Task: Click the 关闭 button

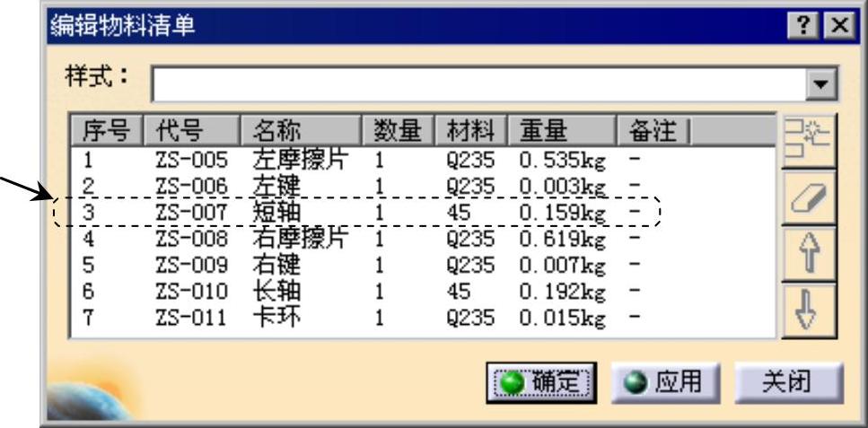Action: coord(788,382)
